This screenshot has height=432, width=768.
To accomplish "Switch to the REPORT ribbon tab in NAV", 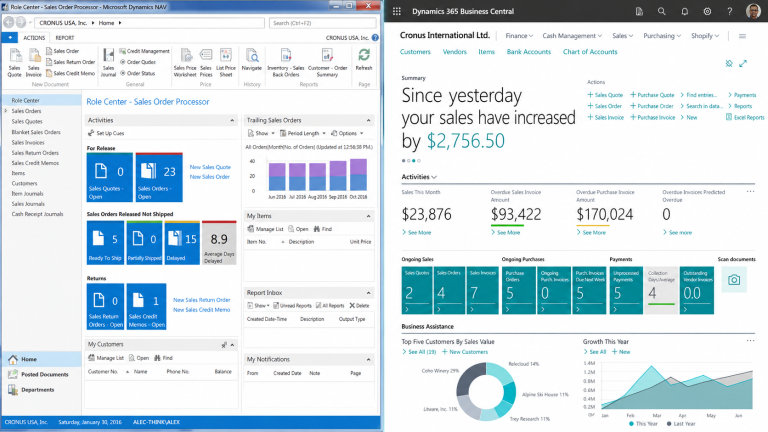I will pyautogui.click(x=65, y=38).
